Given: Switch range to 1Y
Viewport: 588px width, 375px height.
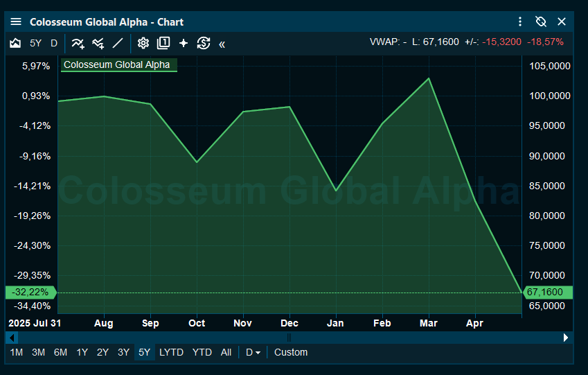Looking at the screenshot, I should 82,353.
